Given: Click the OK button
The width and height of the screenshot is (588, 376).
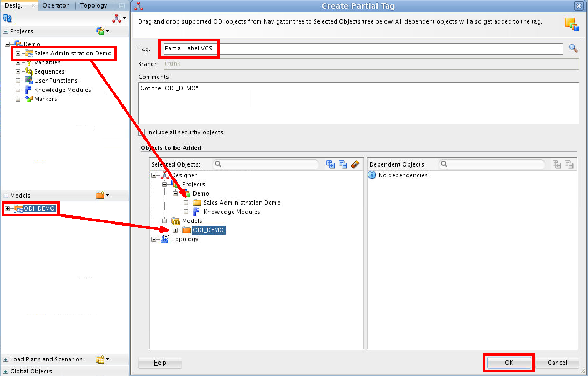Looking at the screenshot, I should point(509,363).
